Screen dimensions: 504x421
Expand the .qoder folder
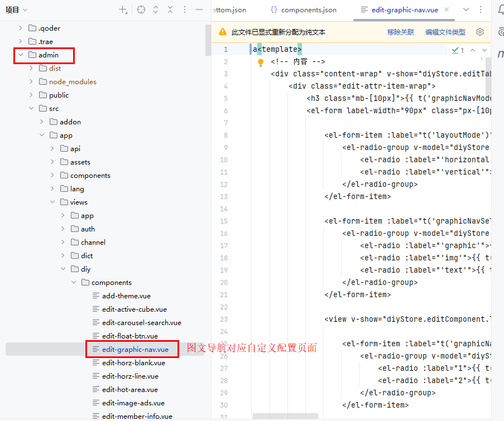coord(21,28)
